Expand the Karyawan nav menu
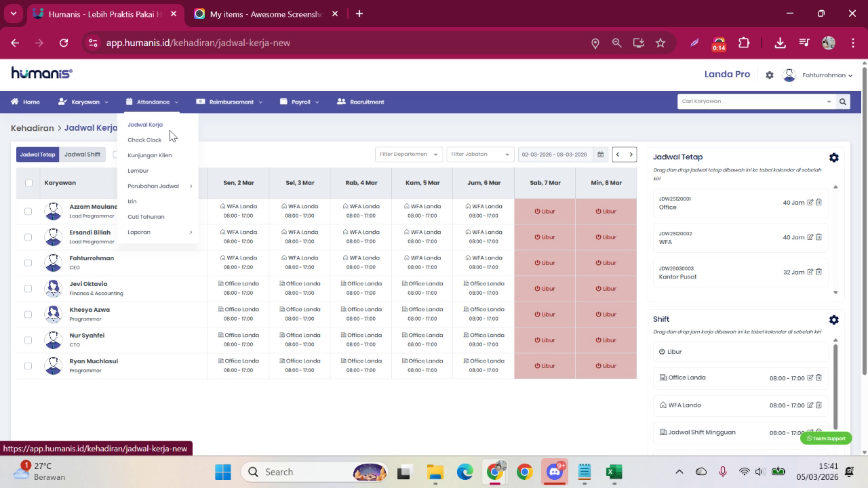The height and width of the screenshot is (488, 868). 83,102
